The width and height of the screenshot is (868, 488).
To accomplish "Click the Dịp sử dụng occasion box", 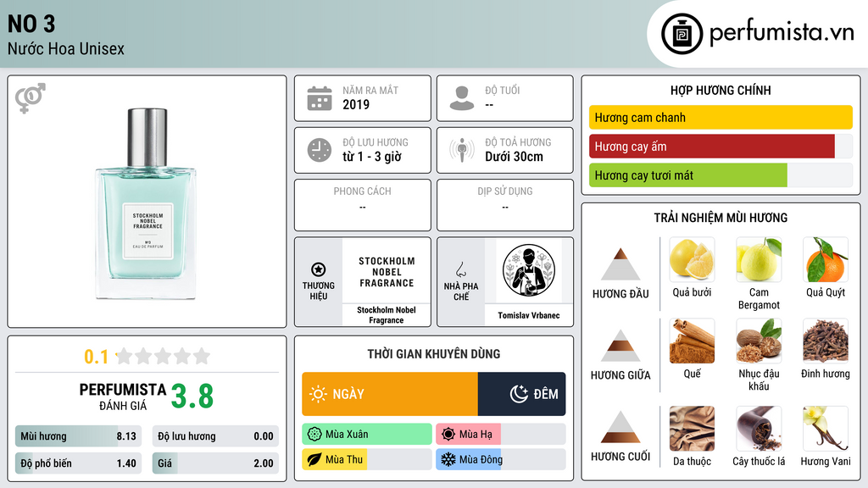I will click(505, 205).
